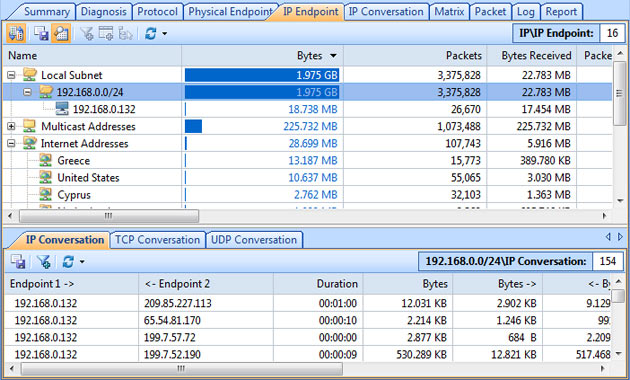The image size is (630, 380).
Task: Collapse the Internet Addresses node
Action: coord(11,143)
